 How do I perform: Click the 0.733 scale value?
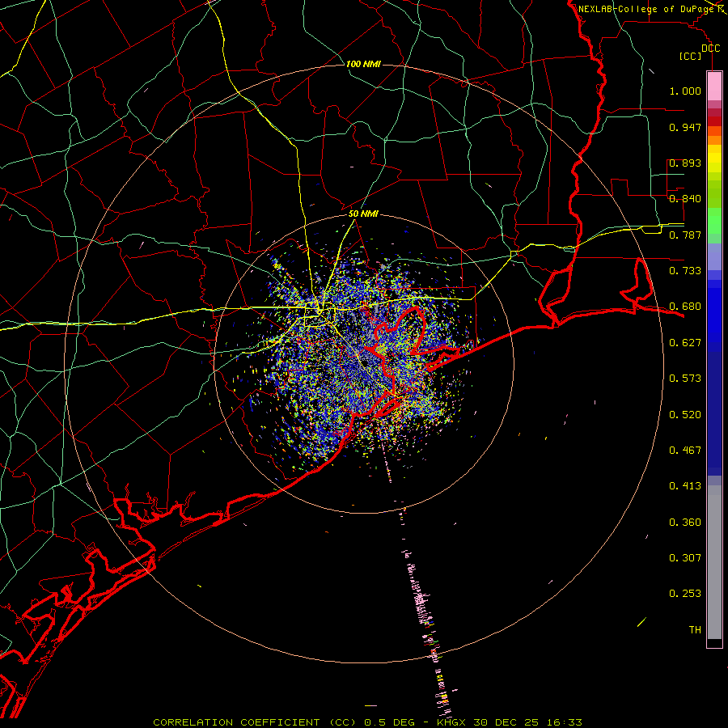[x=685, y=271]
